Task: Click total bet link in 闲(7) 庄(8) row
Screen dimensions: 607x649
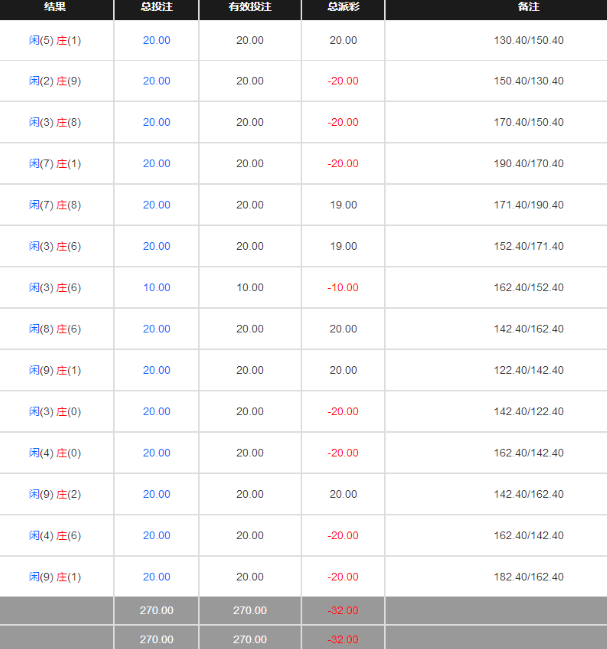Action: [156, 205]
